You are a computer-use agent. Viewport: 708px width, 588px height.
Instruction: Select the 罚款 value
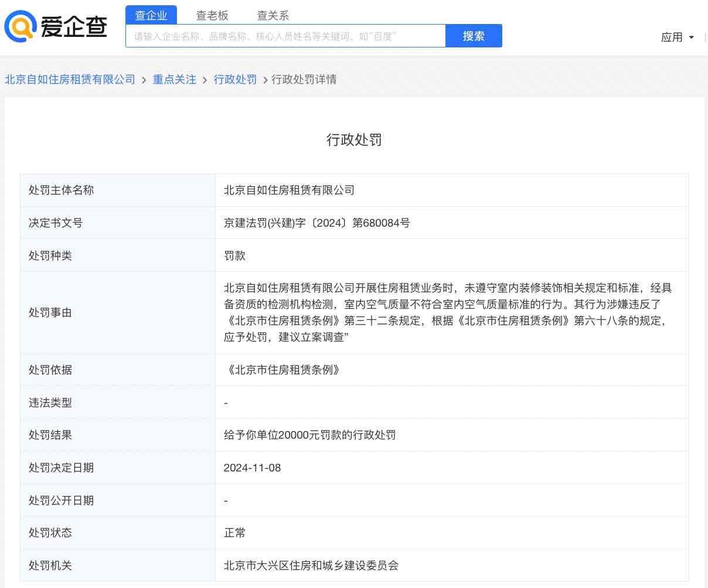click(234, 255)
